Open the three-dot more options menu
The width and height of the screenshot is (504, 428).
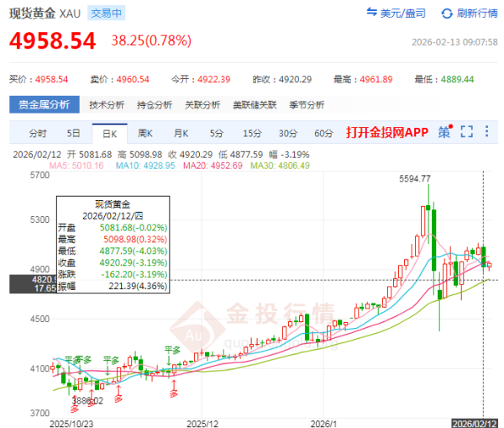coord(487,131)
